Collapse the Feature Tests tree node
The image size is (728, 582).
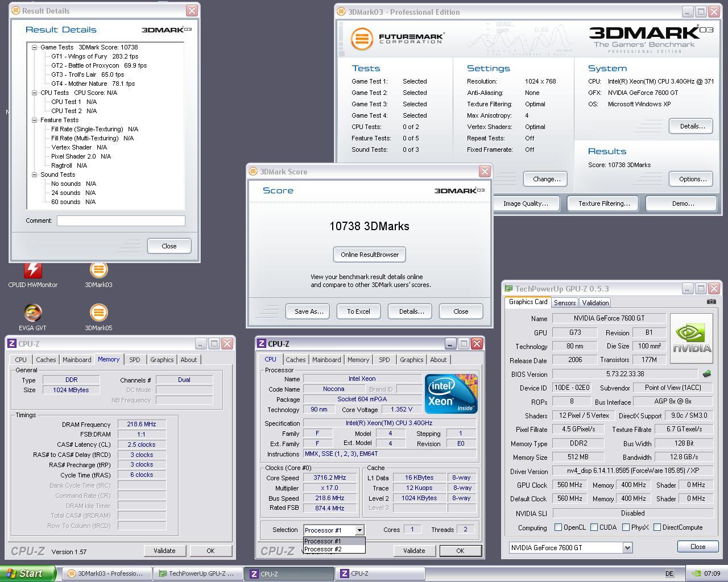34,120
